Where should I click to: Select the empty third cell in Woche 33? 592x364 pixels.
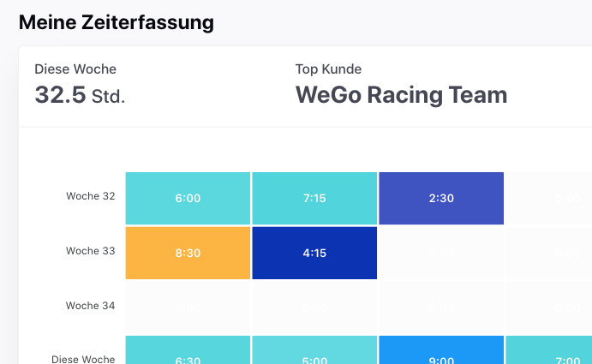440,253
